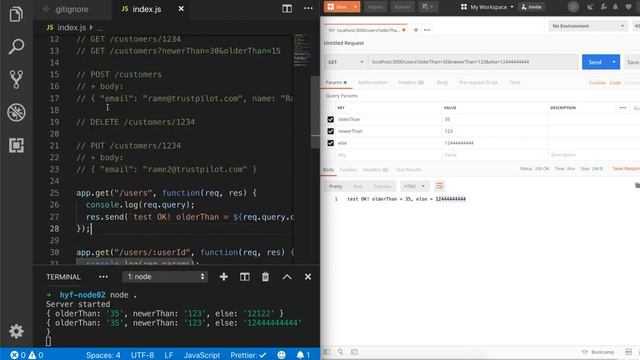Uncheck the else query param
Viewport: 640px width, 360px height.
331,143
